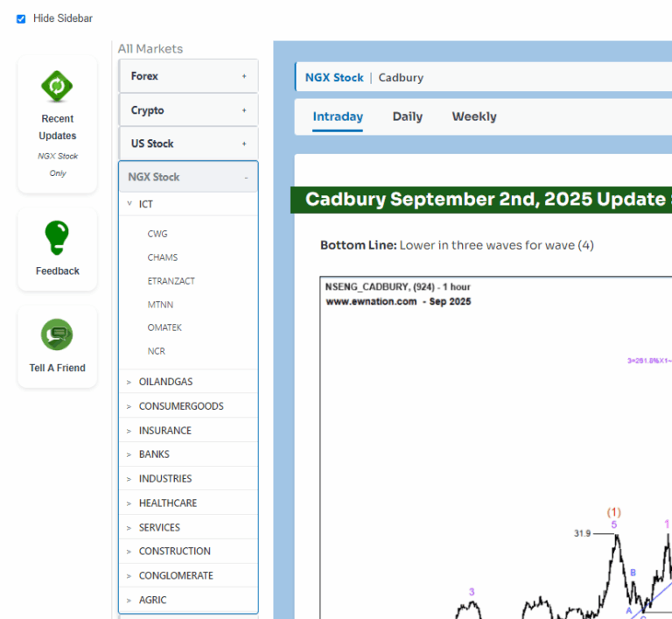Expand the AGRIC category
672x619 pixels.
188,600
